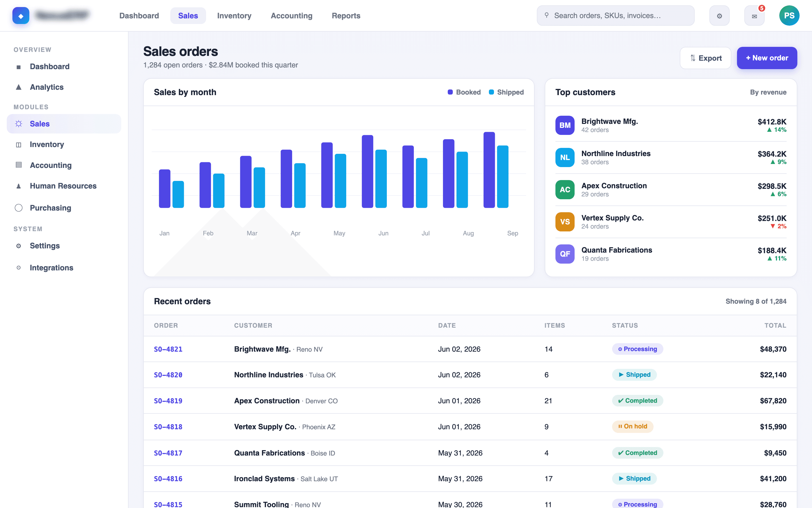The height and width of the screenshot is (508, 812).
Task: Focus the search orders input field
Action: point(615,16)
